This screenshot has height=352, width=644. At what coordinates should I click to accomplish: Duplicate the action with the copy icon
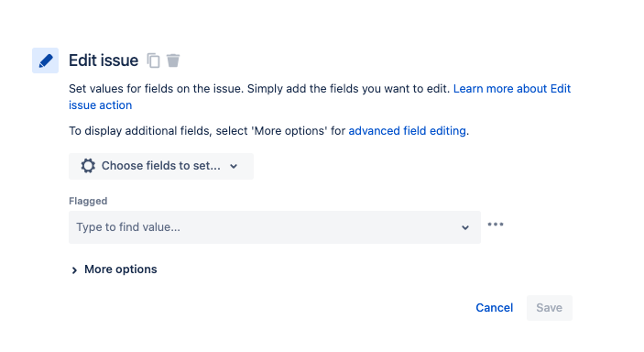point(153,60)
